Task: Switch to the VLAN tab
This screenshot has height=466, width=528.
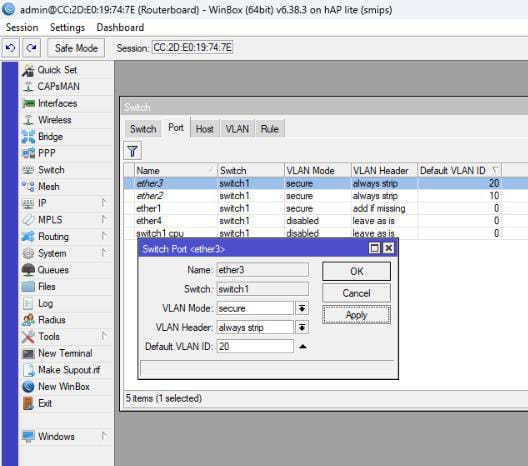Action: 237,129
